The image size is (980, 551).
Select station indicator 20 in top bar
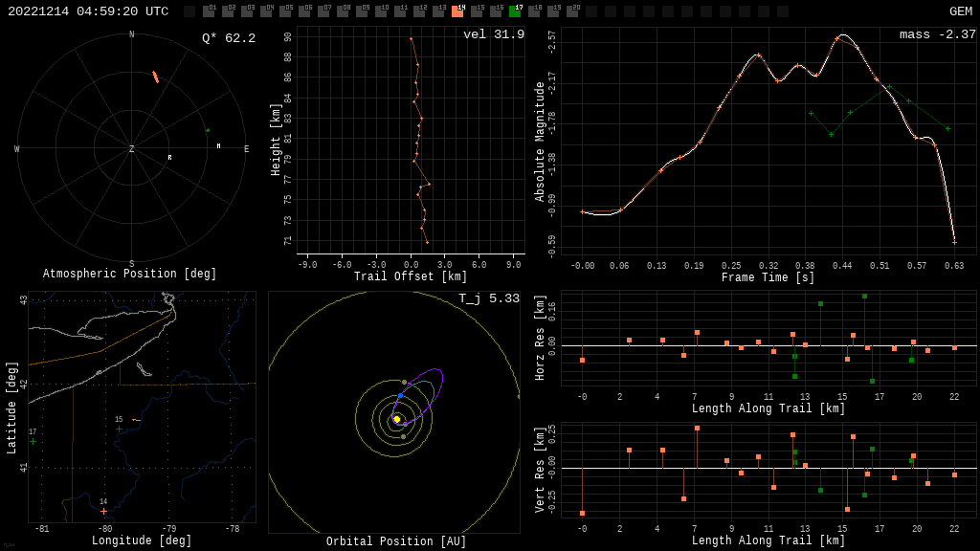pos(572,11)
